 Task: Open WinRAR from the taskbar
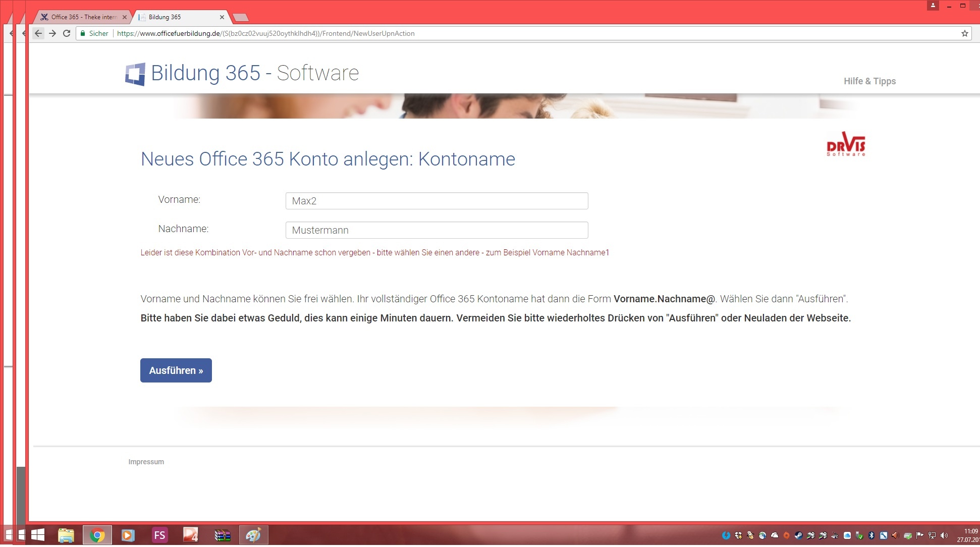222,535
